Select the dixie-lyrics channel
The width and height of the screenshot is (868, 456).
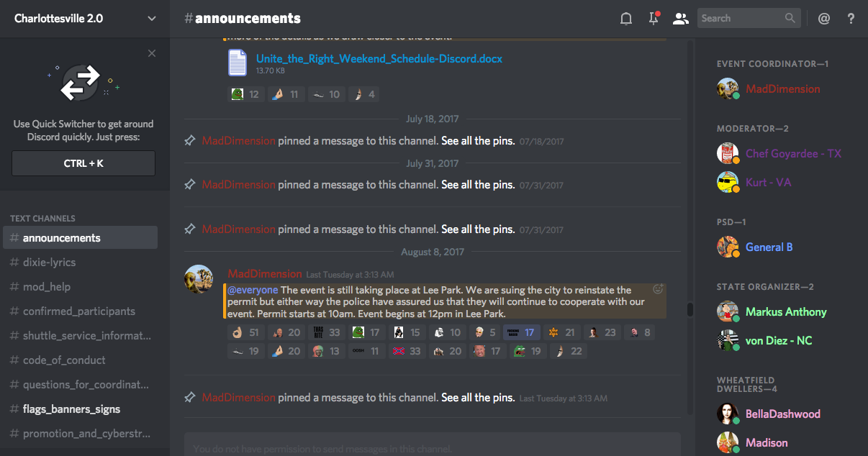pyautogui.click(x=80, y=263)
